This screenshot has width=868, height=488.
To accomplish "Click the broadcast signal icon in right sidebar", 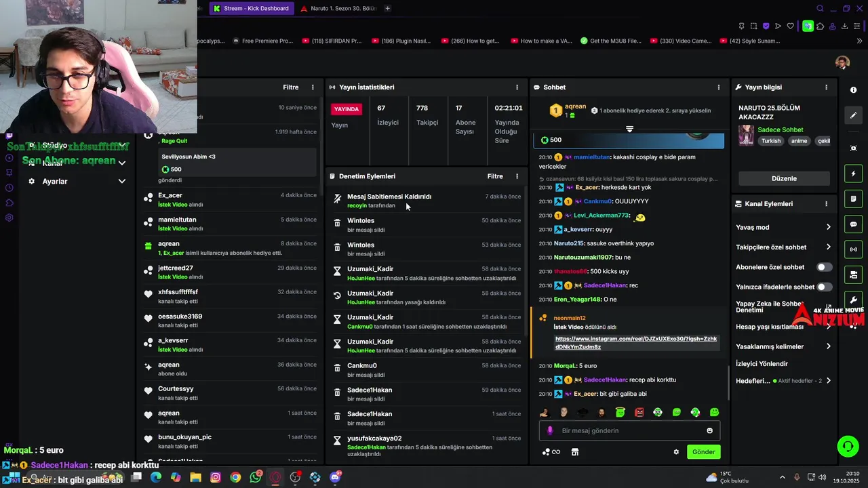I will point(853,249).
